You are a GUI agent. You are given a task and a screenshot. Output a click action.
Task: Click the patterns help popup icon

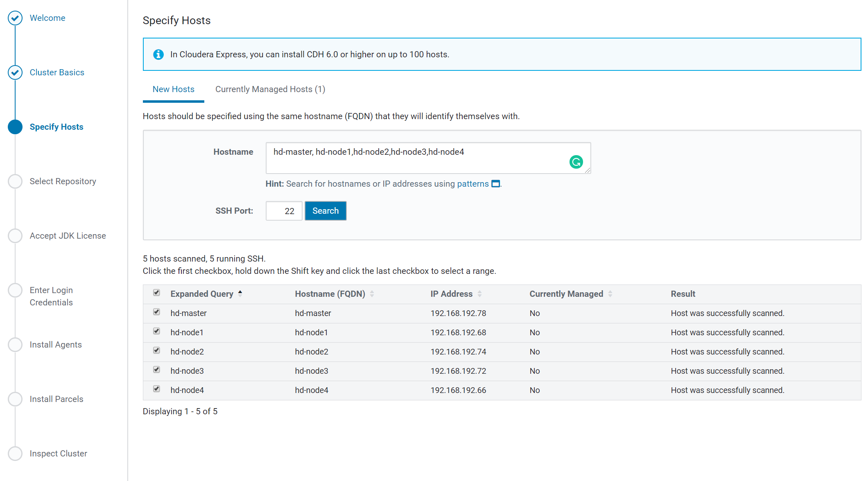pos(495,184)
